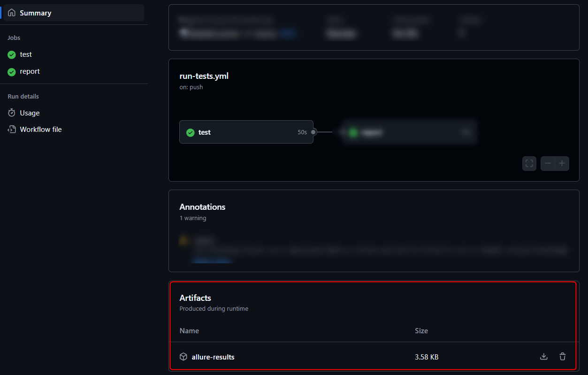Image resolution: width=588 pixels, height=375 pixels.
Task: View the Workflow file label link
Action: (x=41, y=130)
